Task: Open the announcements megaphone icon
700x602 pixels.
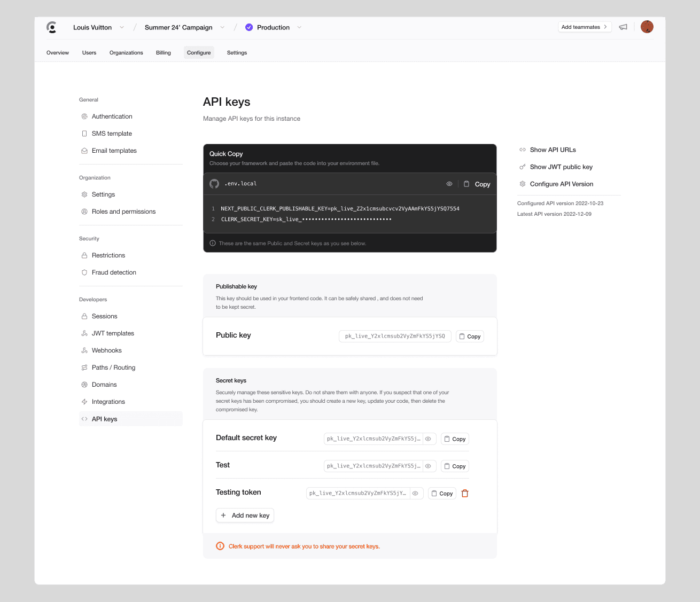Action: point(623,27)
